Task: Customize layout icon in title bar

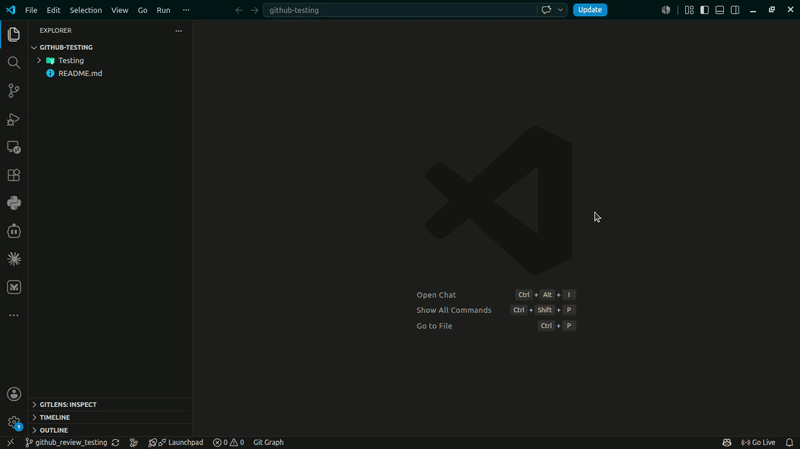Action: point(689,10)
